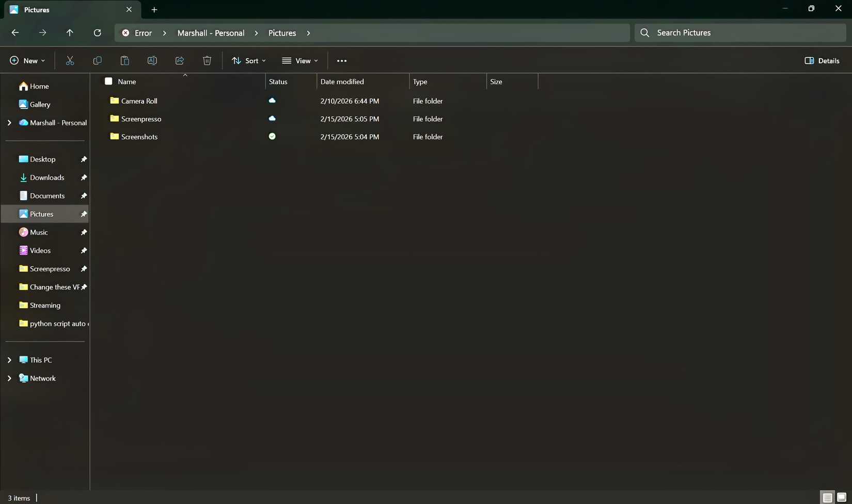Click Marshall - Personal breadcrumb
Viewport: 852px width, 504px height.
tap(211, 32)
